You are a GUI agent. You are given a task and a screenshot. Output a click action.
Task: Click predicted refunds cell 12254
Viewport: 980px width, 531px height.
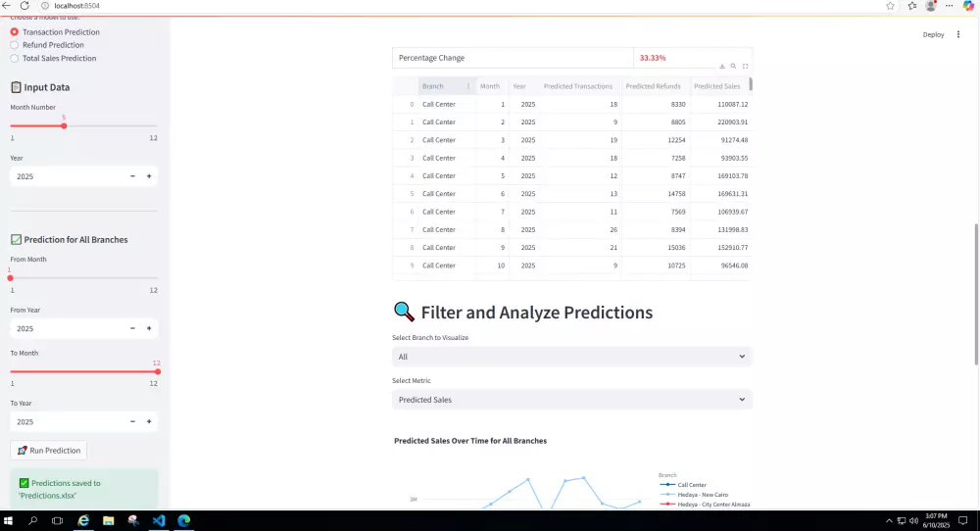[657, 140]
